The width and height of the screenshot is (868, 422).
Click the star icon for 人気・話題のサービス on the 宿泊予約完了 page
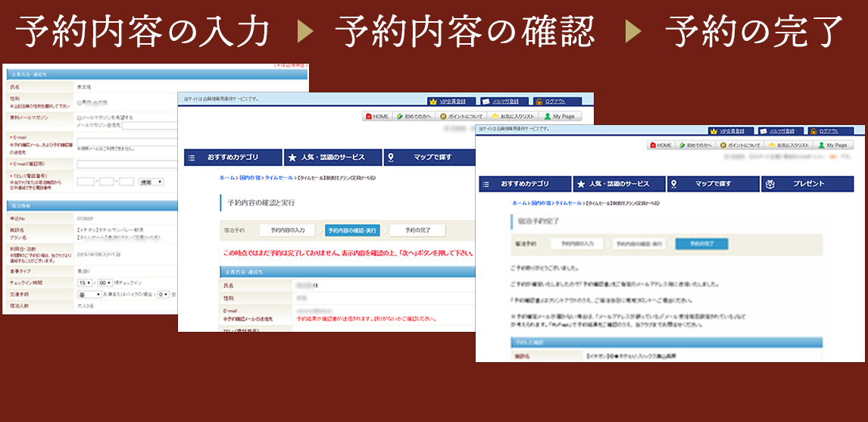click(582, 184)
